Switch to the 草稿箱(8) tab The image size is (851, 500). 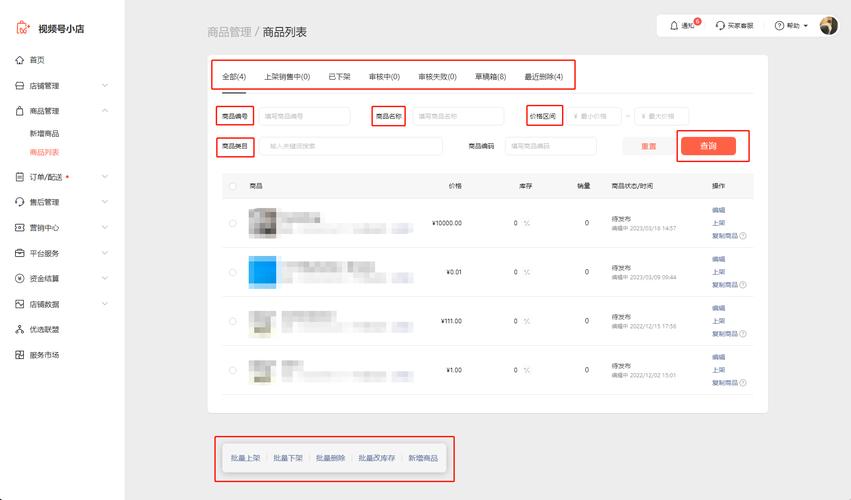pos(491,77)
